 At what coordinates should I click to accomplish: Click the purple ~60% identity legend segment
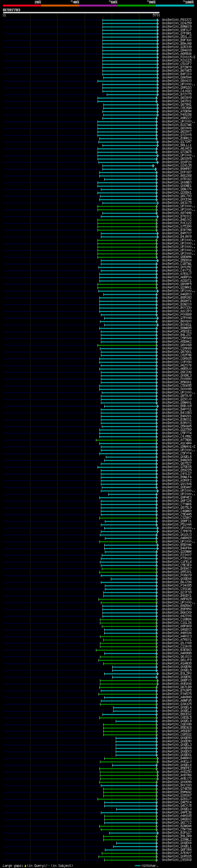(99, 6)
